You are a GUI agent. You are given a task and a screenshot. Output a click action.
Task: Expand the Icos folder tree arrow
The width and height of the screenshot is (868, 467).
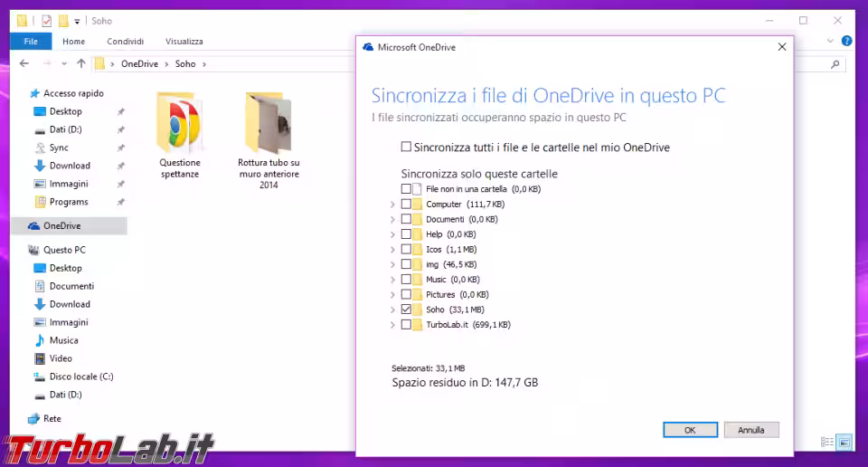pos(392,250)
